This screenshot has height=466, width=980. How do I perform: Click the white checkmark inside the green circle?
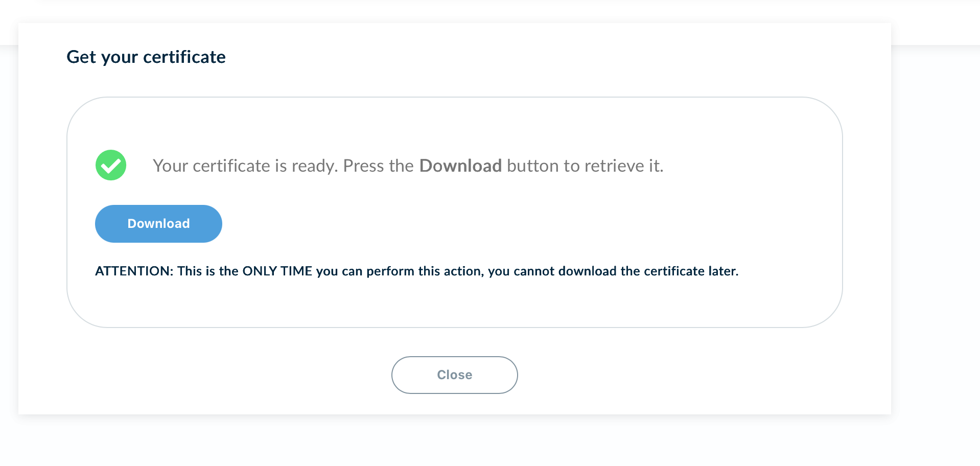coord(111,166)
